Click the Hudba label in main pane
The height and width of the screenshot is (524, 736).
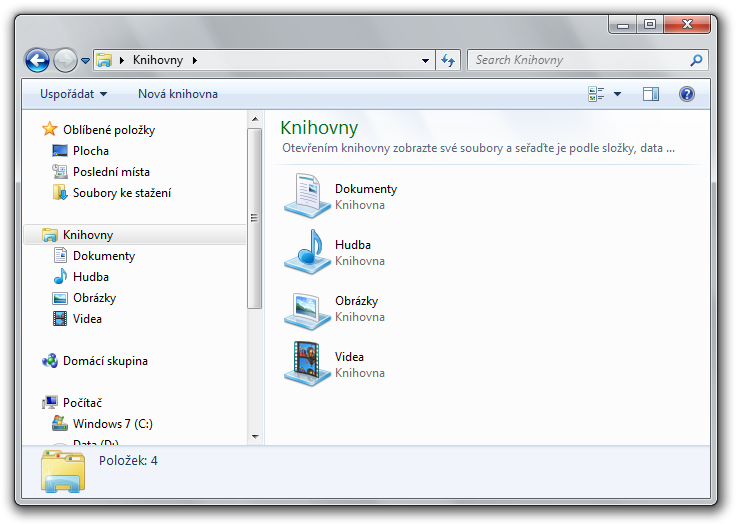353,245
